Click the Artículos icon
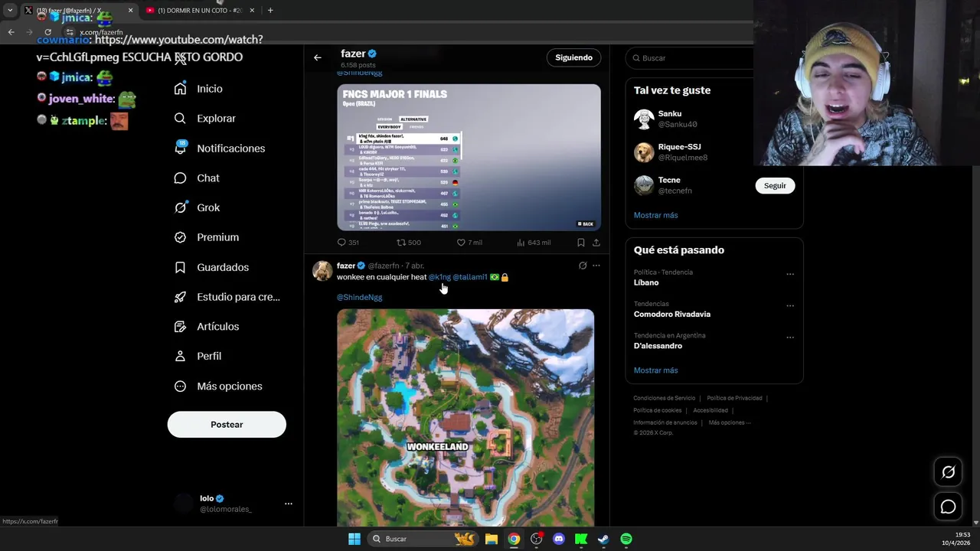980x551 pixels. (x=180, y=327)
